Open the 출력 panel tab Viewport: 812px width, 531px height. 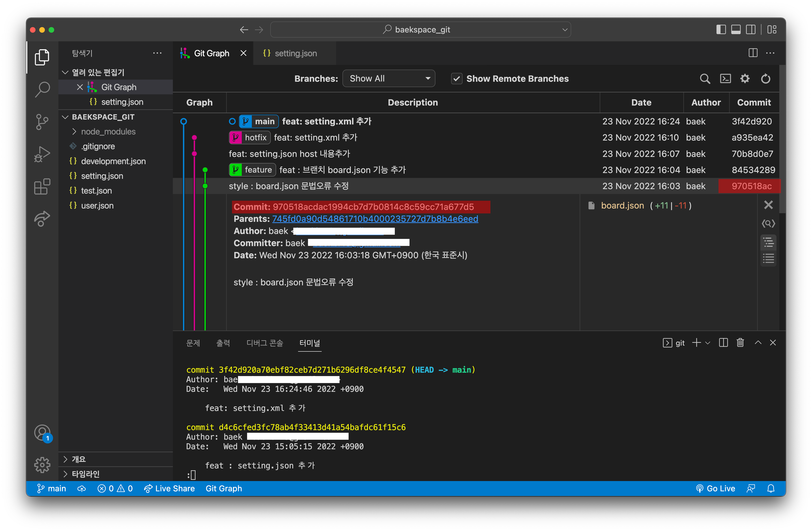coord(223,343)
